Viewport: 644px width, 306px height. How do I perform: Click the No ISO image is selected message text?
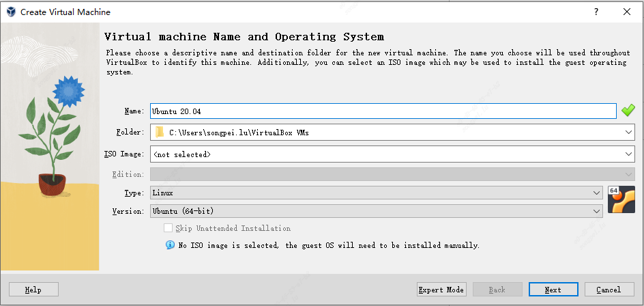329,245
